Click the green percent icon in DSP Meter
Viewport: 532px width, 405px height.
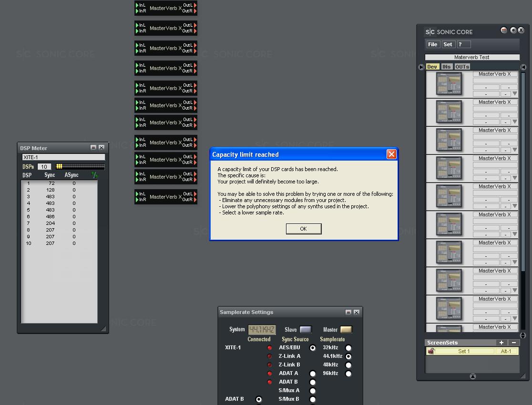(94, 175)
